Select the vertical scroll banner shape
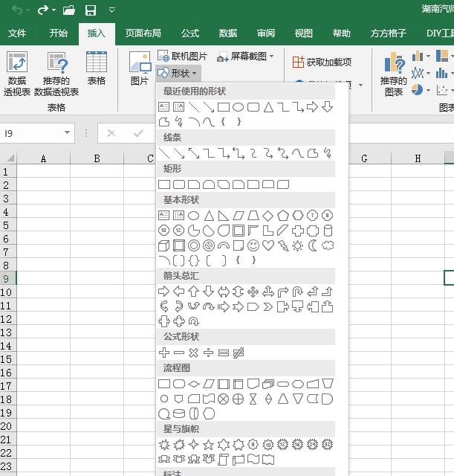The image size is (454, 476). [224, 460]
